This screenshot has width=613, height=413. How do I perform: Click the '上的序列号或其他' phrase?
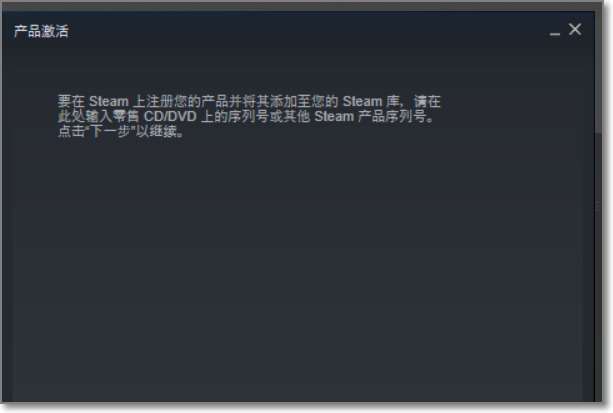256,117
